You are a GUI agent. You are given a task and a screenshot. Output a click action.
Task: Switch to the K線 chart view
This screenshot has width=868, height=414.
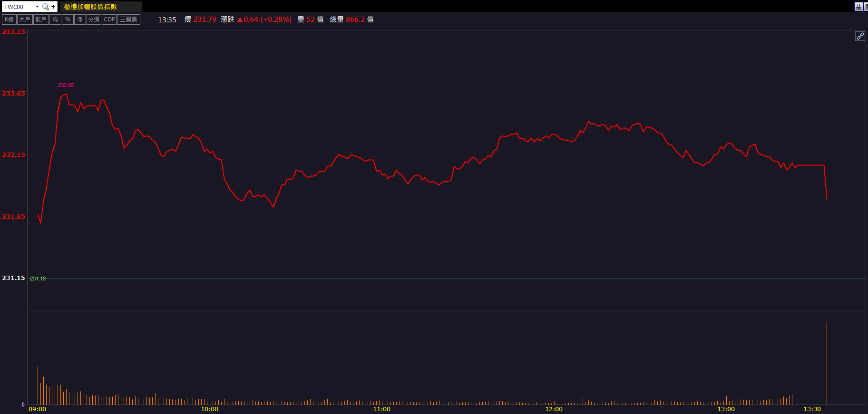(x=10, y=19)
